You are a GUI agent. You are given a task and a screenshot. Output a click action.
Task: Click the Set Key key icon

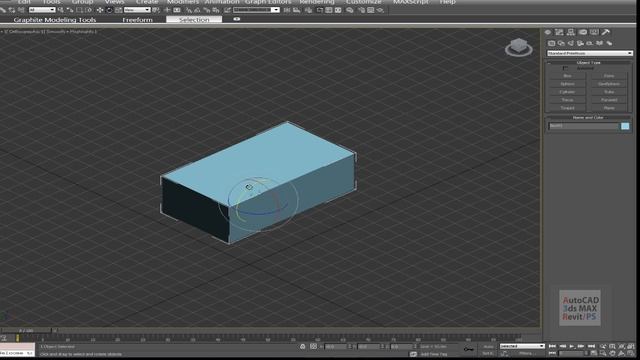coord(469,349)
